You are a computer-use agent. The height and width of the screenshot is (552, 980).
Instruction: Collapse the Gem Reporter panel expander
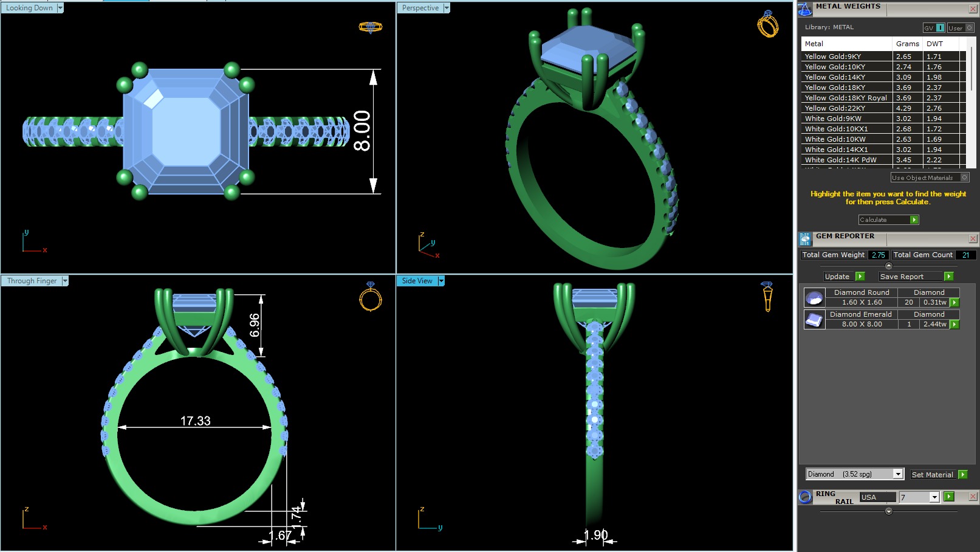pyautogui.click(x=889, y=266)
